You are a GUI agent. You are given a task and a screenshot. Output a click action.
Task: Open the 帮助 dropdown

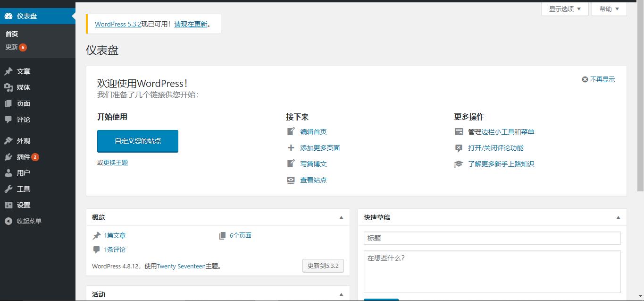point(609,9)
